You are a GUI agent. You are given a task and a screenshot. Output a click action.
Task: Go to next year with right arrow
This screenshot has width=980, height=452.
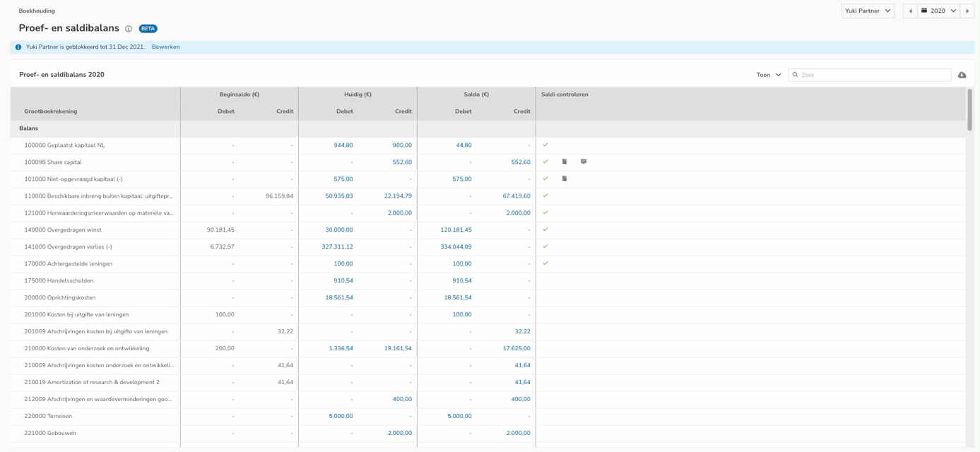click(x=967, y=11)
